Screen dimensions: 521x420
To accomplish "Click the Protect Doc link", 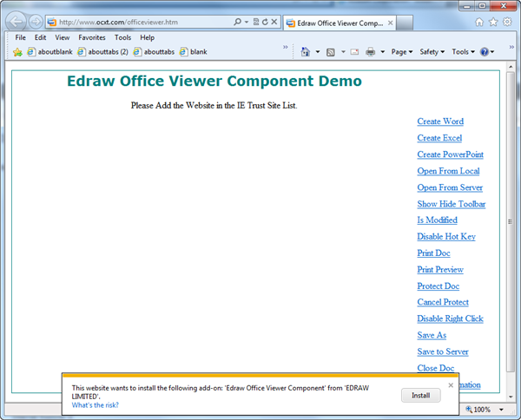I will pos(439,286).
